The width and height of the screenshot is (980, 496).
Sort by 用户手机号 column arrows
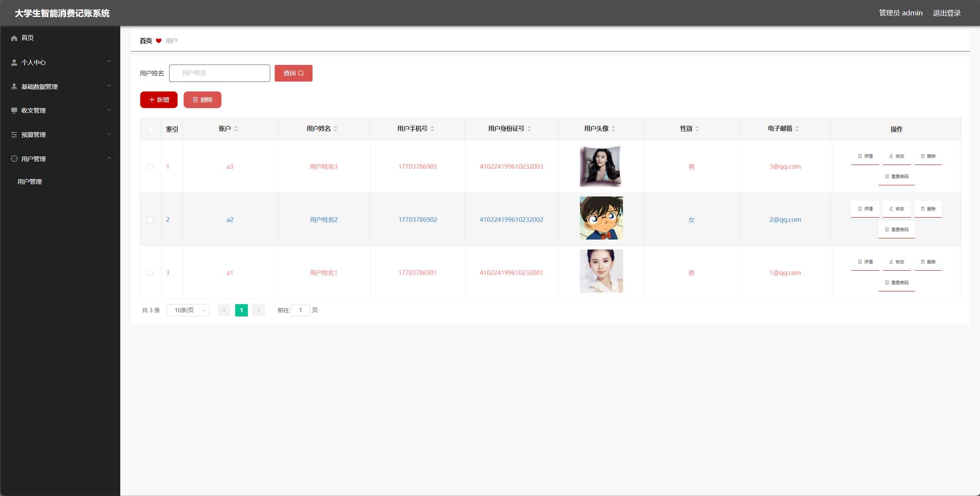(432, 129)
